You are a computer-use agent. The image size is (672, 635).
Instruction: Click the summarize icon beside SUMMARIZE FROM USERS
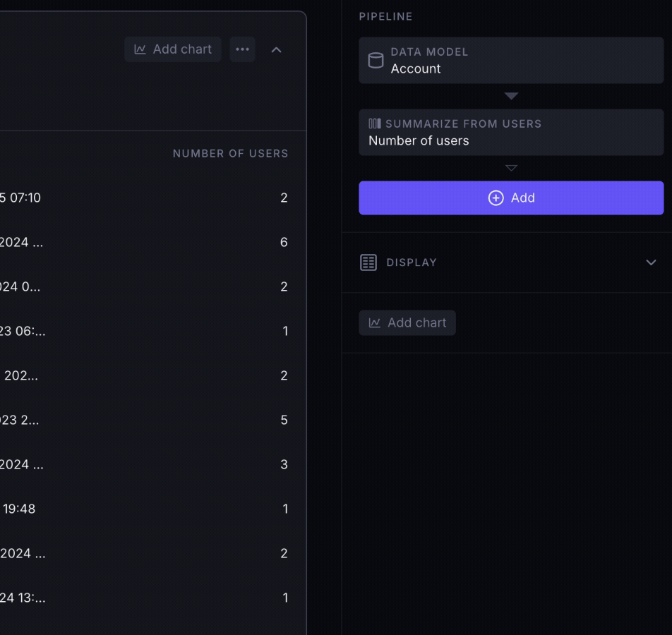coord(374,123)
